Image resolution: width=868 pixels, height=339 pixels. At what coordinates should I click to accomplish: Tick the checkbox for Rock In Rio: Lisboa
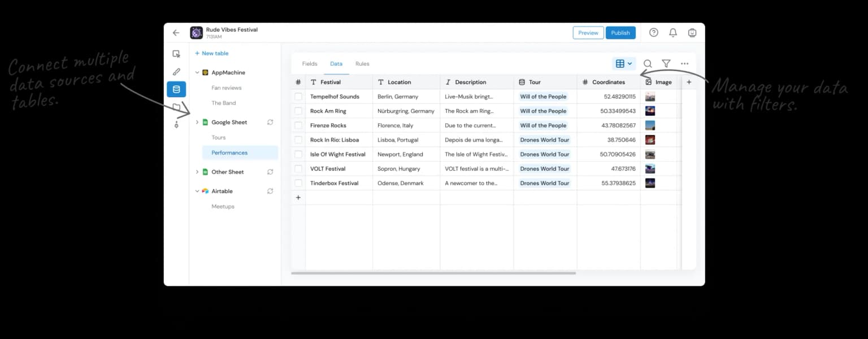[298, 140]
